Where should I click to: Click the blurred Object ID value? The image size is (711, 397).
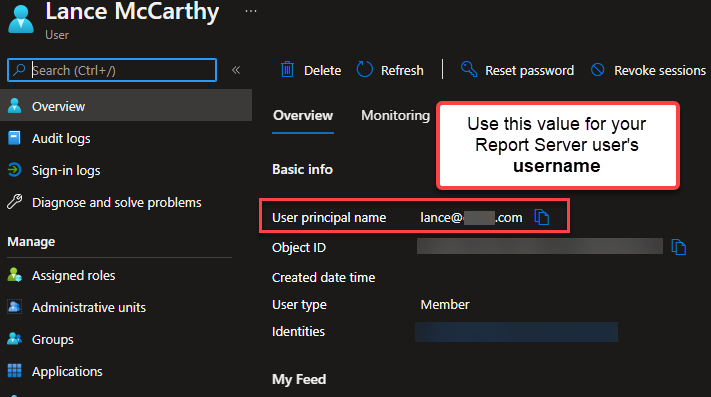540,246
